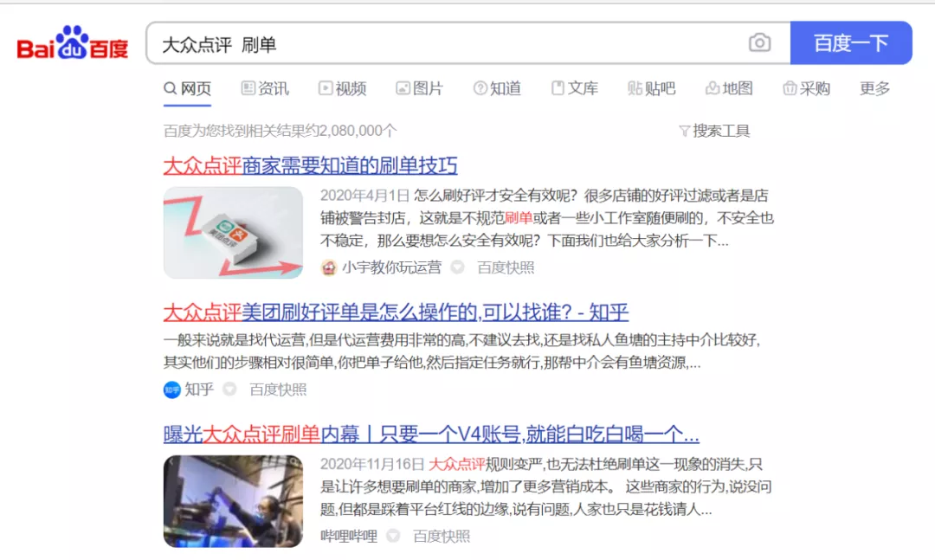Screen dimensions: 935x560
Task: Go to the 贴吧 tab
Action: pos(652,89)
